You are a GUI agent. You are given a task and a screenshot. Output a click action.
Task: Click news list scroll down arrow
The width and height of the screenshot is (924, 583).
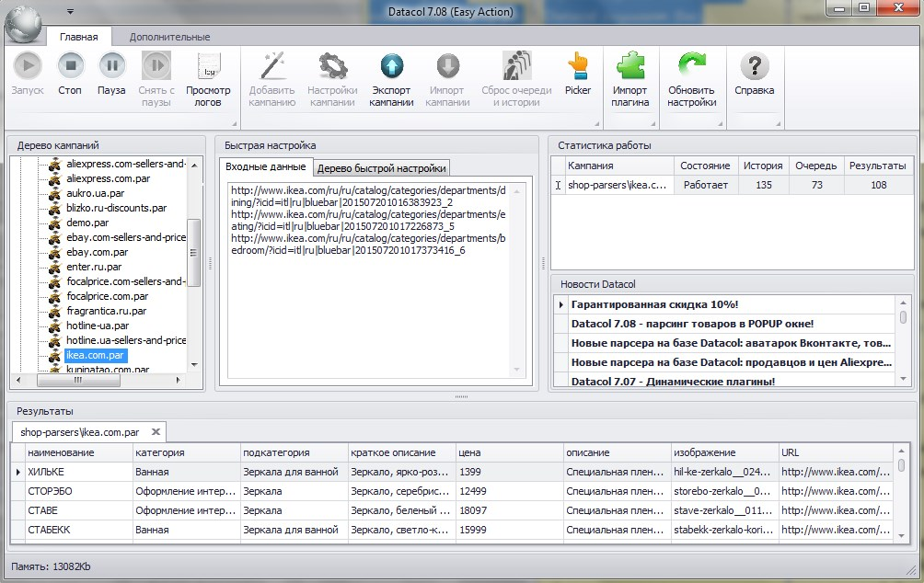(903, 380)
